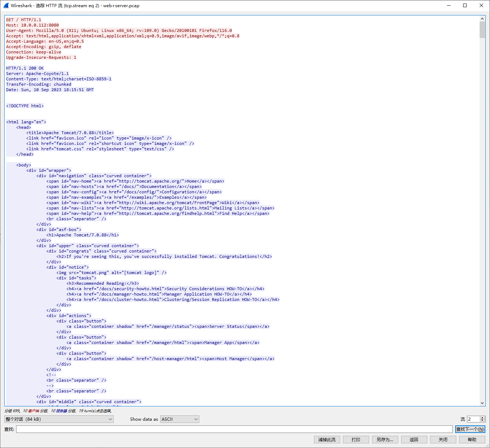Click the Clustering/Session Replication HOW-TO line

coord(173,300)
